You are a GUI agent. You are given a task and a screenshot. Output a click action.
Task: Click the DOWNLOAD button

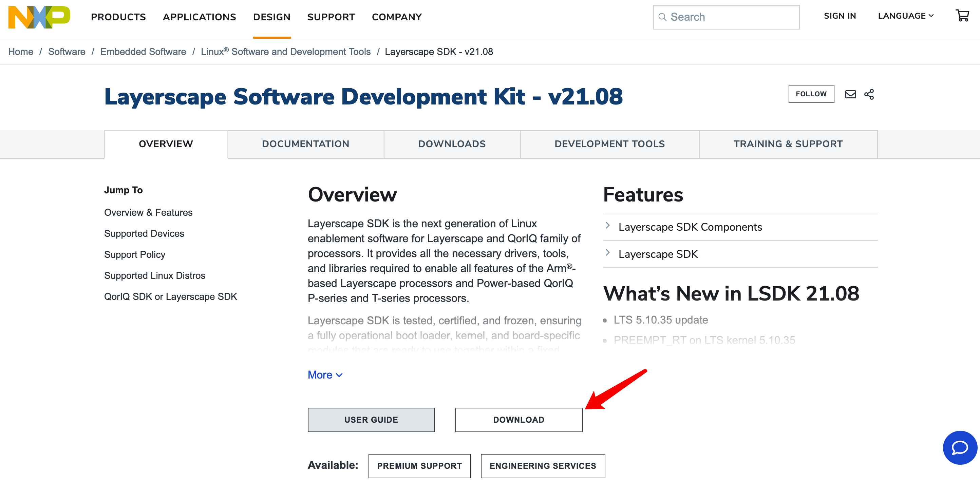pos(519,420)
